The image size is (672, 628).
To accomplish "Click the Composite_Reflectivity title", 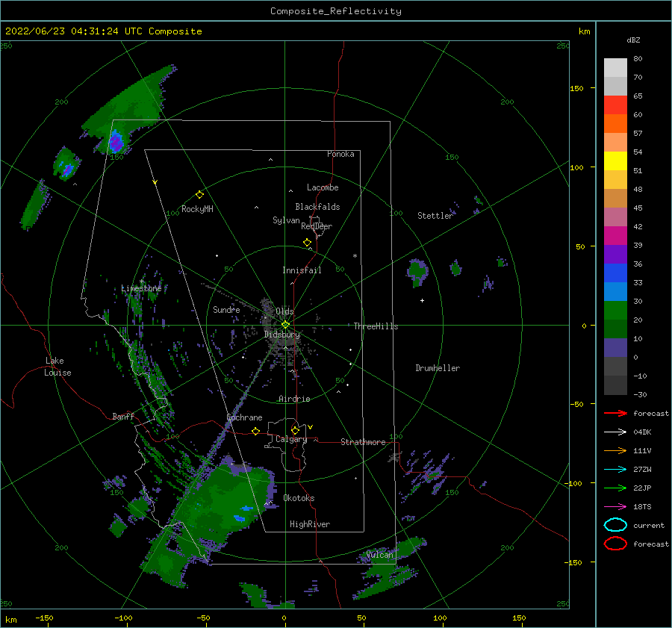I will pos(335,11).
